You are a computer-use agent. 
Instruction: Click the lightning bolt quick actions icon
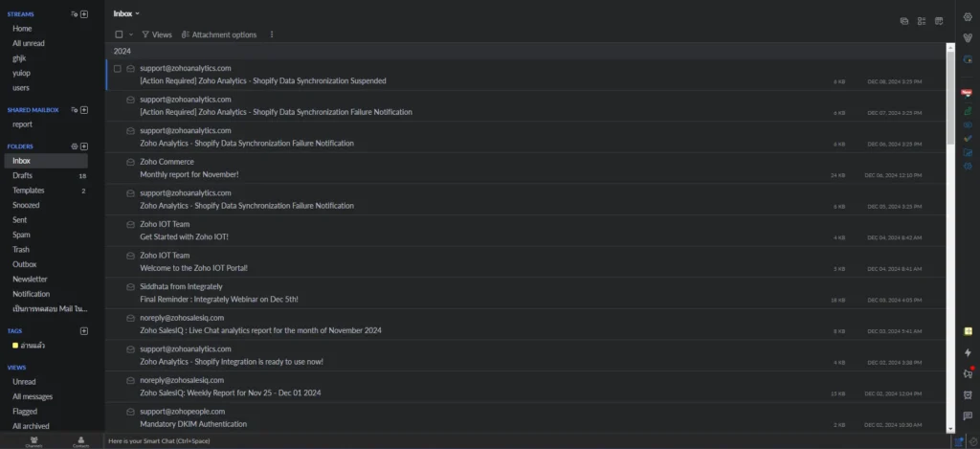pyautogui.click(x=968, y=352)
